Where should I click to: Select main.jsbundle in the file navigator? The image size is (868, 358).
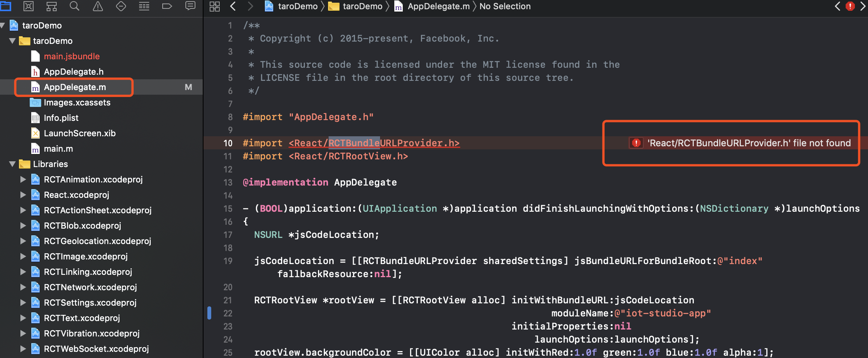[x=72, y=56]
